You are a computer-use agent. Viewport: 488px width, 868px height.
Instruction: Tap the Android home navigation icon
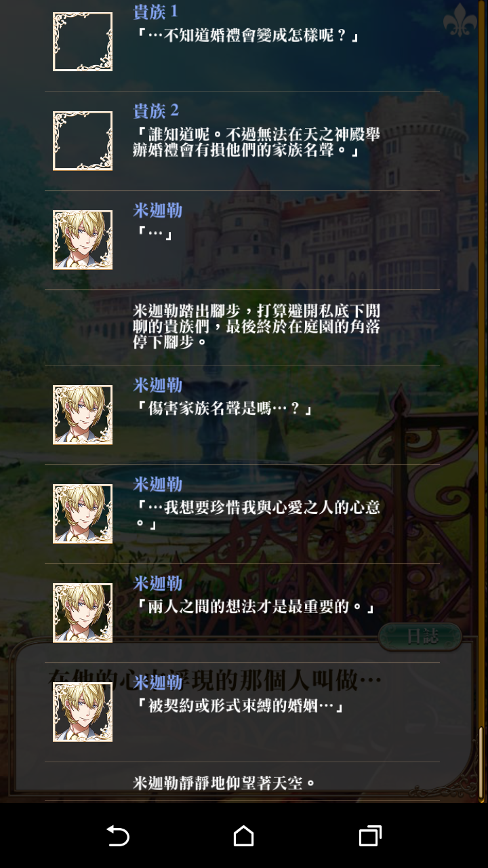click(x=243, y=835)
